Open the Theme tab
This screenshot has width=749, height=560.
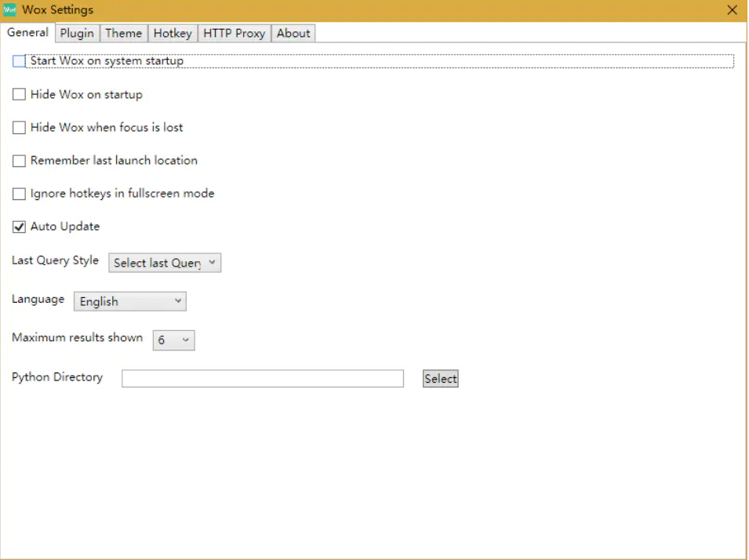pos(124,34)
